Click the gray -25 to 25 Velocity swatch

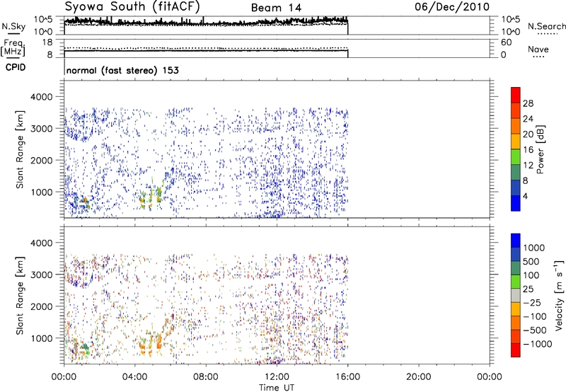click(x=516, y=295)
